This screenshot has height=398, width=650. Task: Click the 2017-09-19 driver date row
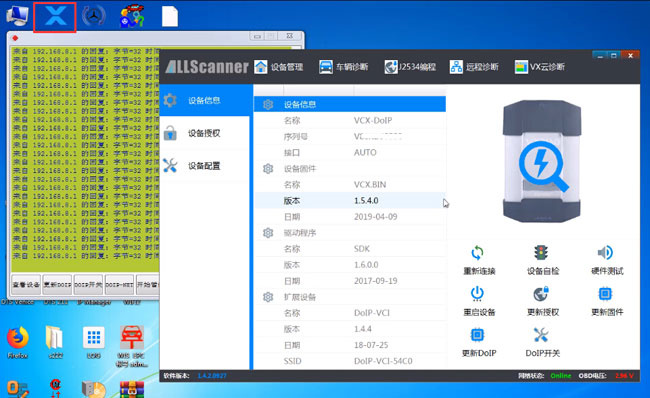pyautogui.click(x=349, y=281)
